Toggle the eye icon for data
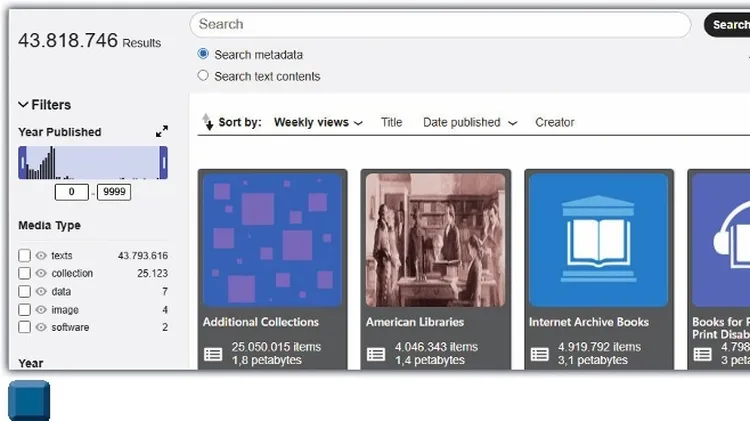750x421 pixels. (41, 291)
